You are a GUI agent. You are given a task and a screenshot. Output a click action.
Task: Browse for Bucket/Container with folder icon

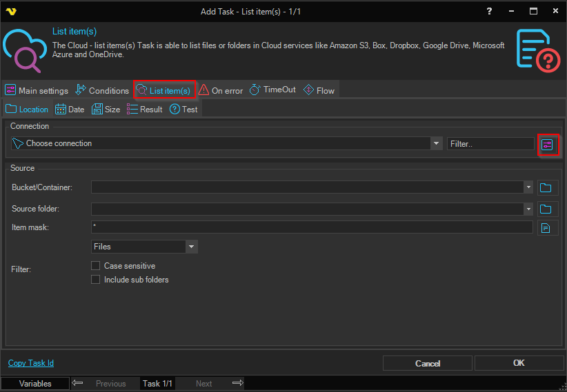[x=546, y=187]
